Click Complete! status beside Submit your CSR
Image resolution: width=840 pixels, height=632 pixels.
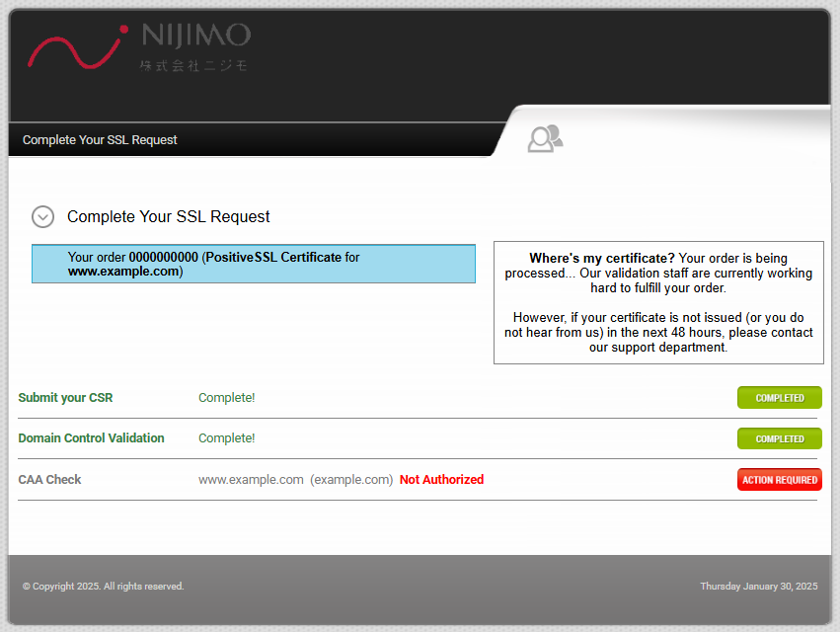pos(226,398)
